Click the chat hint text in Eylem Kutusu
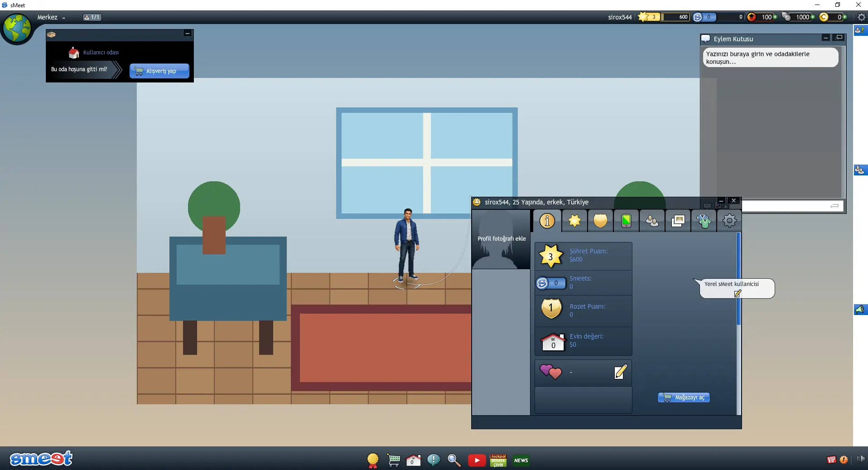The image size is (868, 470). point(770,58)
